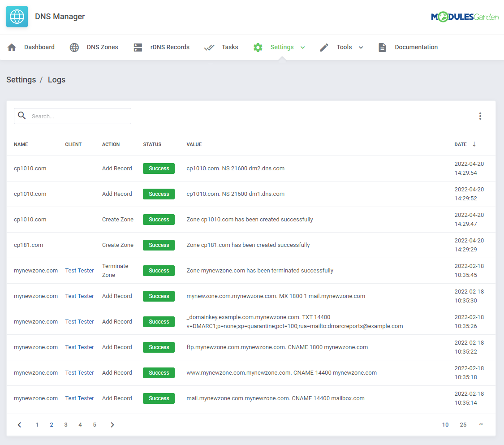Sort by the Value column header
The height and width of the screenshot is (445, 504).
click(x=194, y=144)
